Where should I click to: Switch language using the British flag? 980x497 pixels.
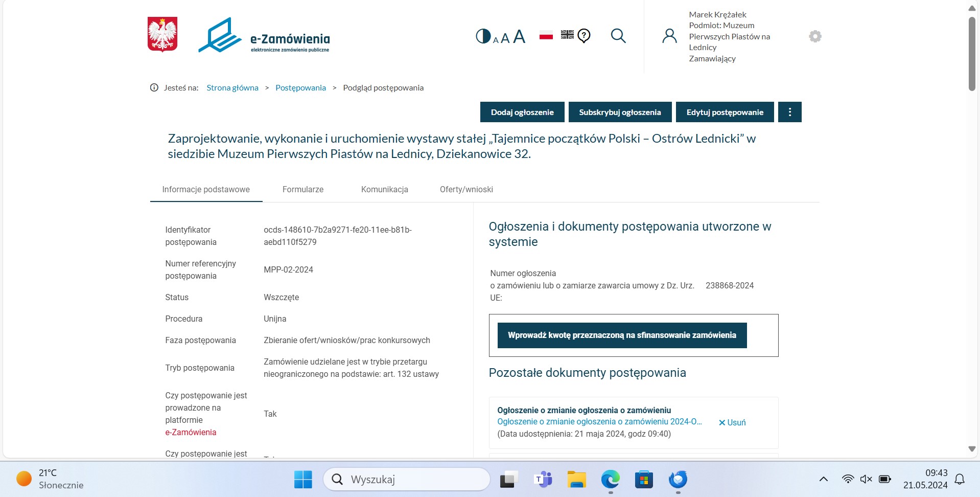coord(567,35)
